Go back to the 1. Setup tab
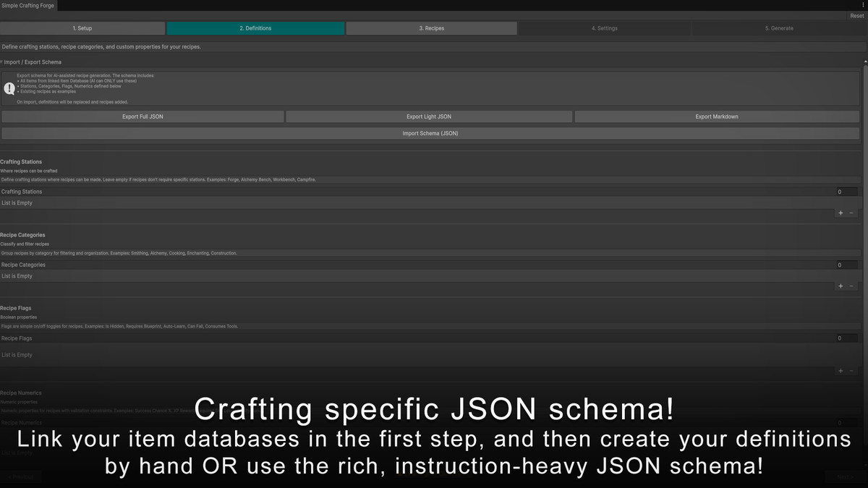868x488 pixels. click(x=82, y=28)
